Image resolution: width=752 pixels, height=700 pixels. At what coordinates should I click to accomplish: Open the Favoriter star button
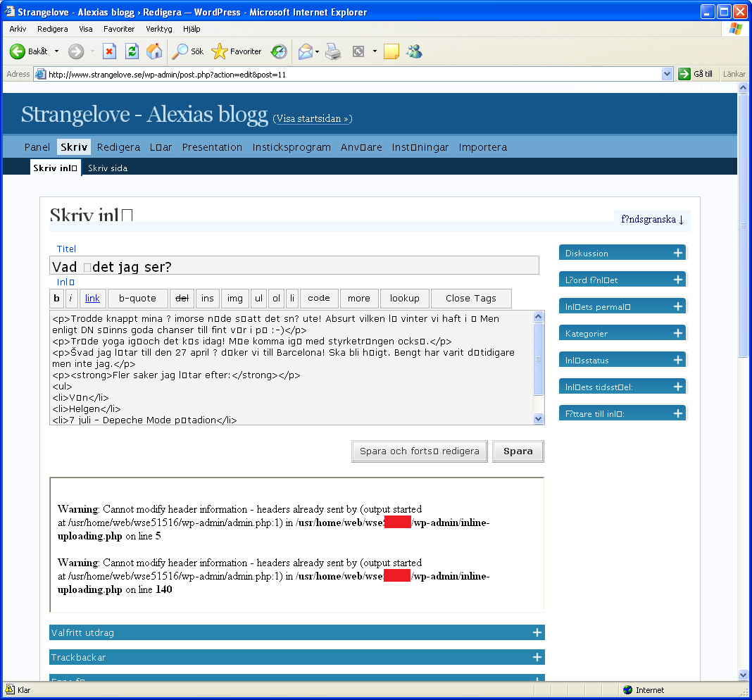point(237,51)
